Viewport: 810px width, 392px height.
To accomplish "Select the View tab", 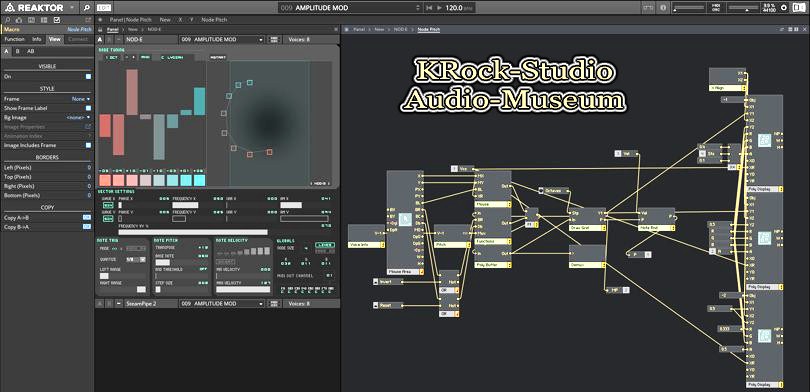I will click(x=54, y=39).
